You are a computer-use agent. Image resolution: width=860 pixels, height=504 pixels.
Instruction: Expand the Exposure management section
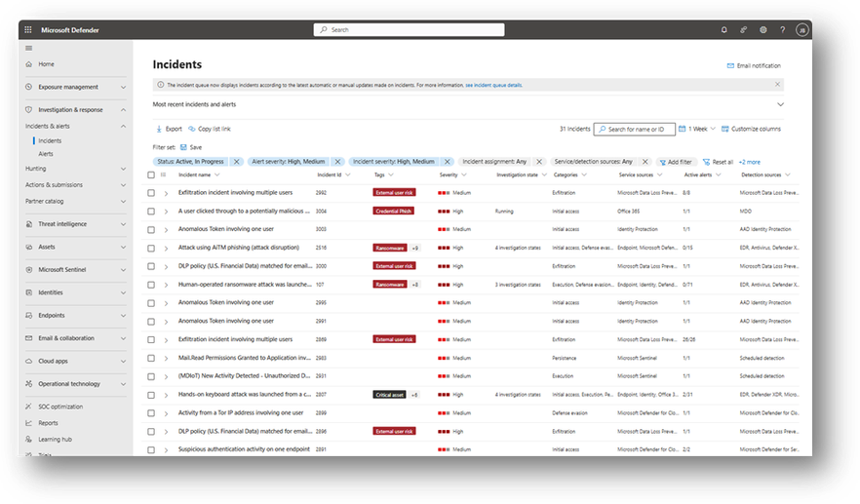124,87
